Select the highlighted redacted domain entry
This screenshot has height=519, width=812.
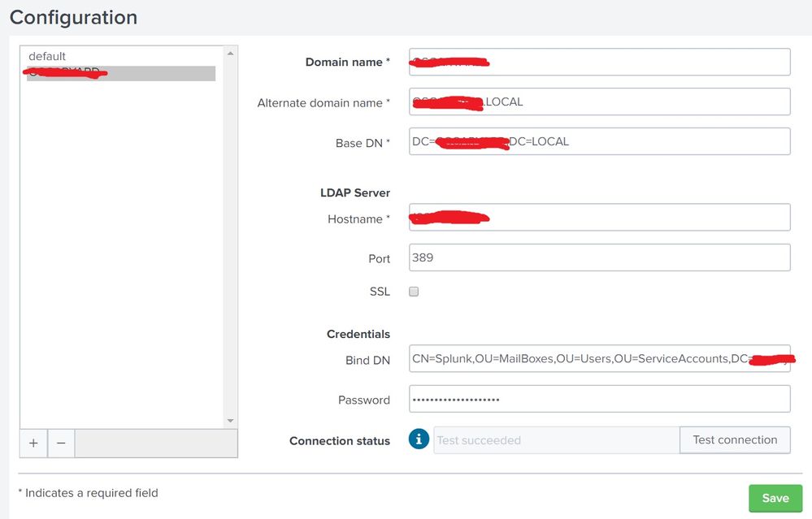(120, 73)
